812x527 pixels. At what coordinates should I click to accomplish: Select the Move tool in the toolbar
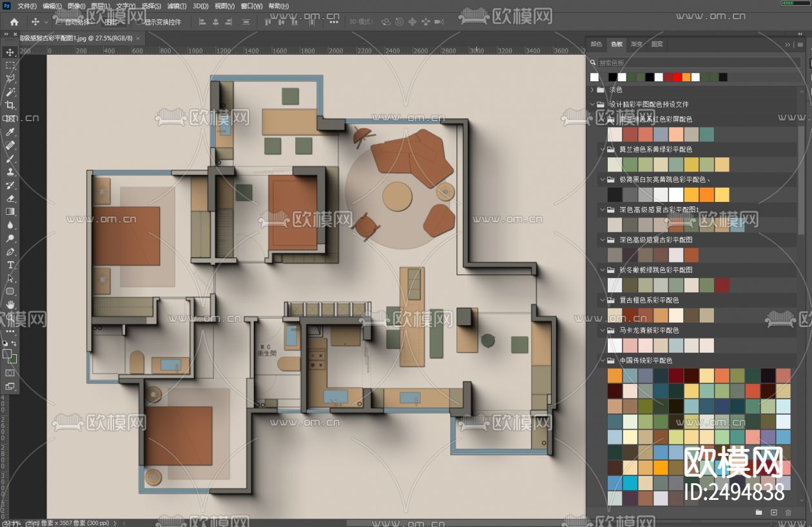pos(10,52)
